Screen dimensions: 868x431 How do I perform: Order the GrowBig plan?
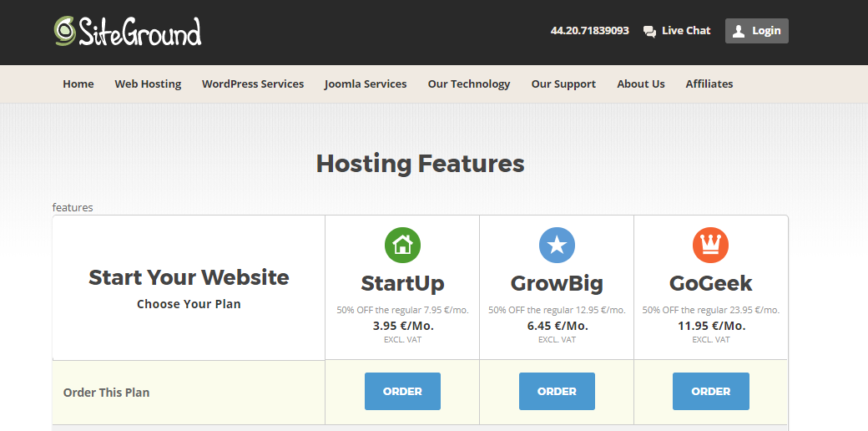[x=557, y=391]
